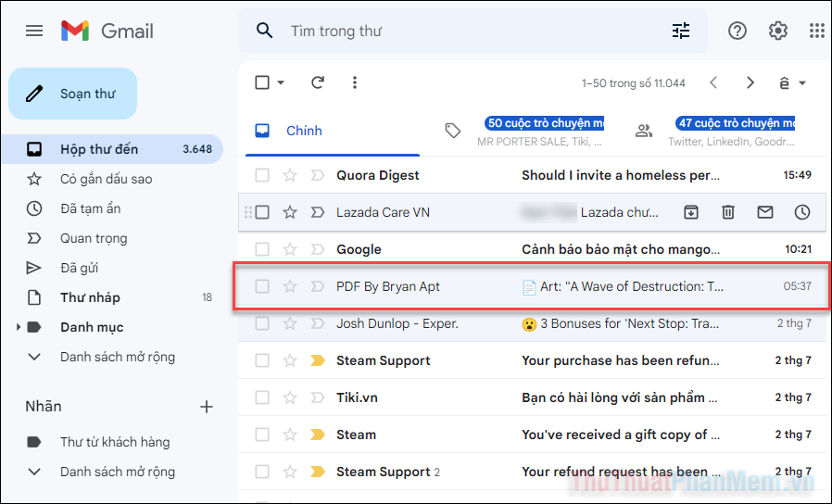Open '3 Bonuses for Next Stop' email

coord(532,323)
